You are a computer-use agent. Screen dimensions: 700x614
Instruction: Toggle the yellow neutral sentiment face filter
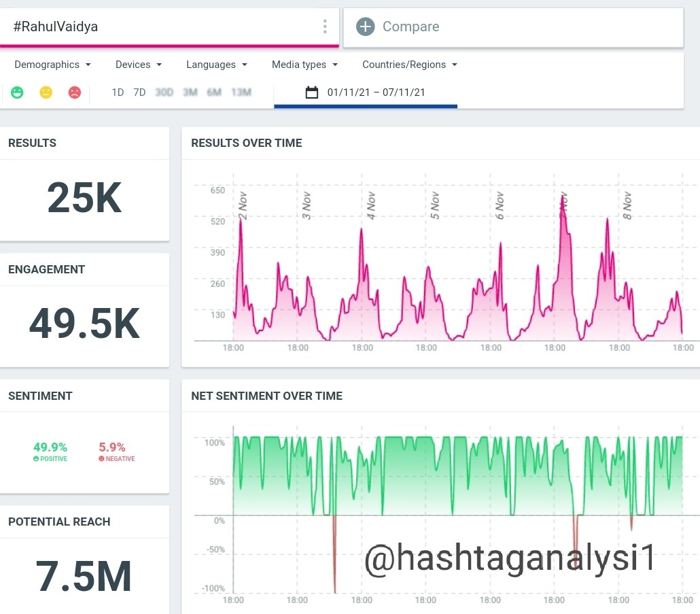pyautogui.click(x=46, y=92)
